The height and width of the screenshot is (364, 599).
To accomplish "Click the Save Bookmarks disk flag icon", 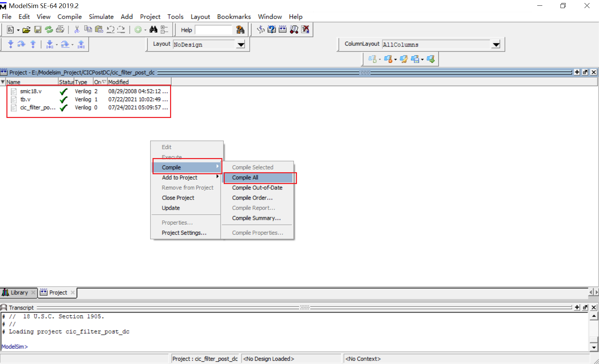I will tap(415, 59).
